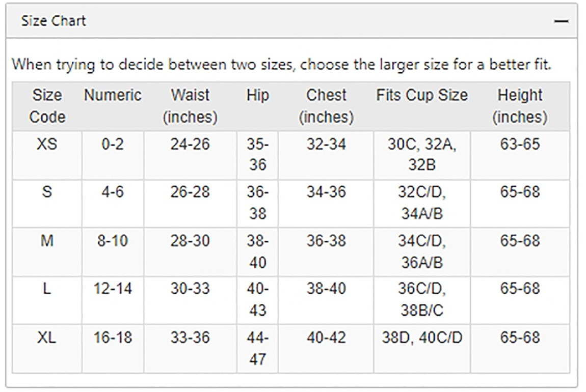The width and height of the screenshot is (586, 392).
Task: Select the S size code cell
Action: (47, 204)
